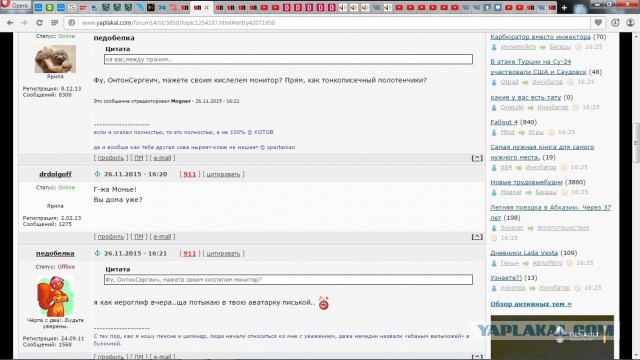
Task: Open sidebar topic Узнаете?)
Action: (506, 278)
